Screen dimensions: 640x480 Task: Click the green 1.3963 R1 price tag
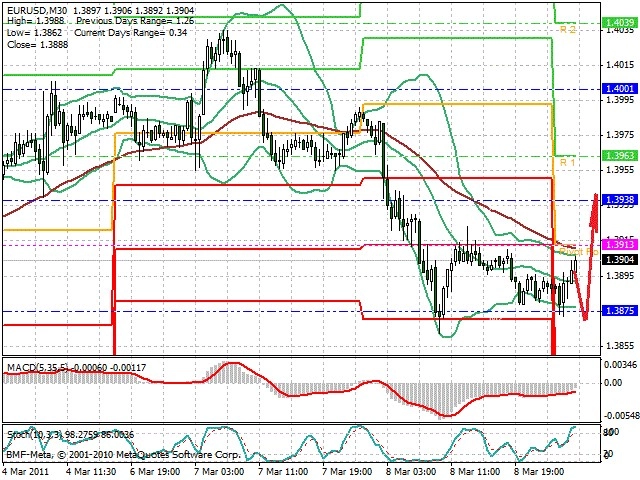coord(620,156)
